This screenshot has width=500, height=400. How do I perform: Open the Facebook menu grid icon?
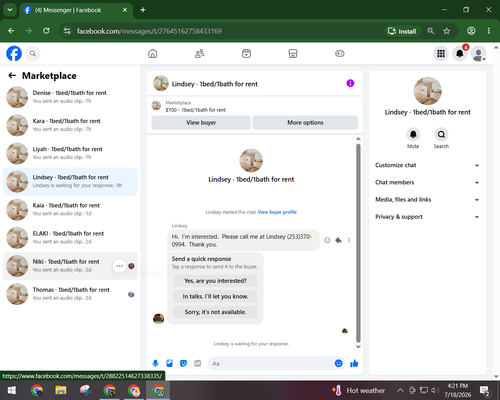click(x=441, y=53)
